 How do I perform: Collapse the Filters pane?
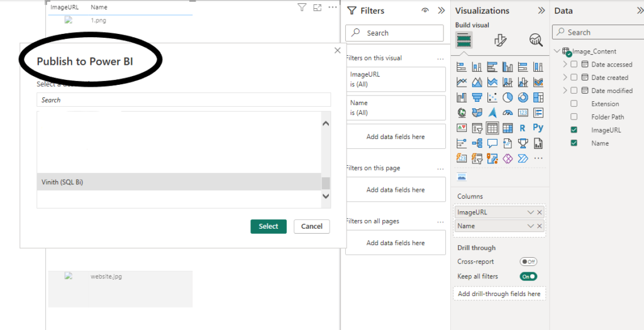coord(441,11)
